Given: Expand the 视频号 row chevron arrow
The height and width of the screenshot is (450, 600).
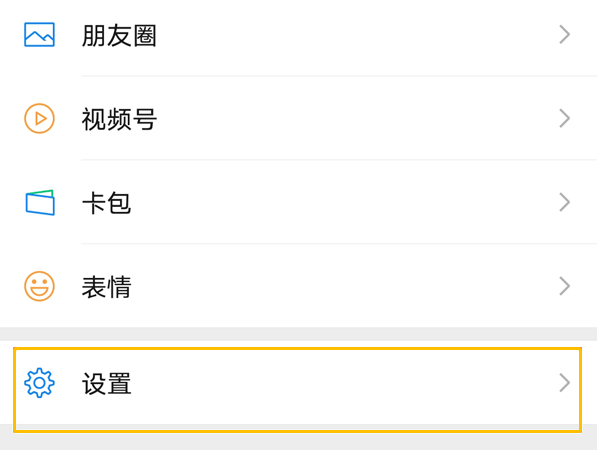Looking at the screenshot, I should [564, 119].
